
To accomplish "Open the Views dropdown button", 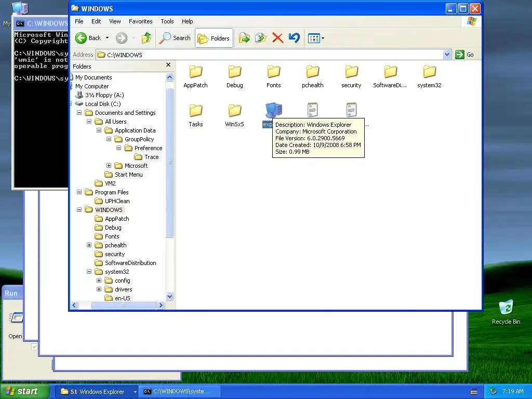I will click(316, 38).
